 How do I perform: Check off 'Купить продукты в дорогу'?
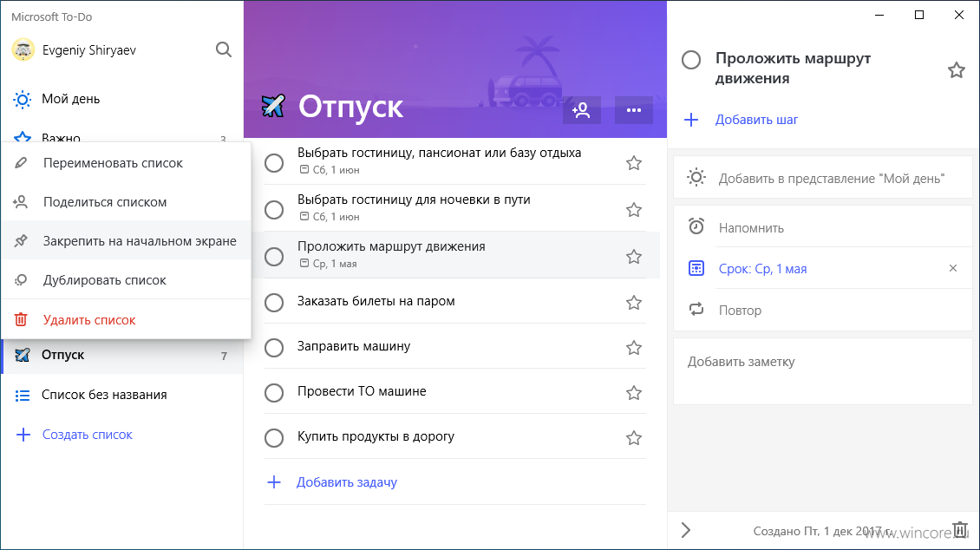[x=274, y=438]
